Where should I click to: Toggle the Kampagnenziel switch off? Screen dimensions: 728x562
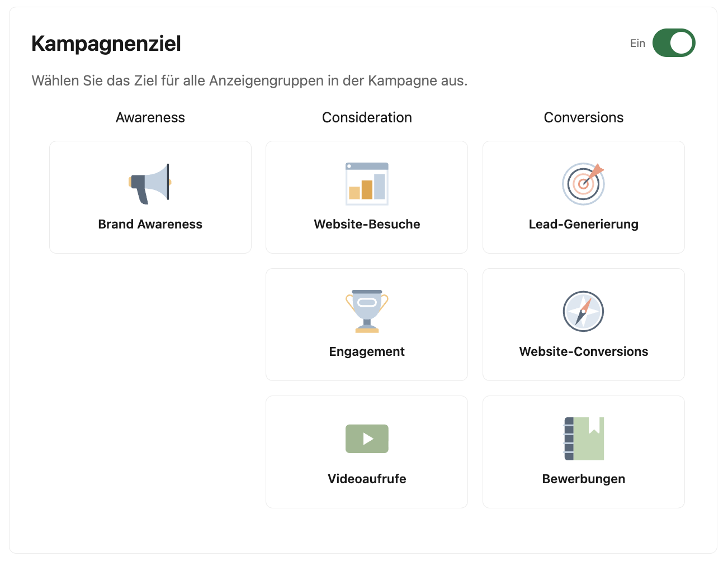(x=674, y=43)
